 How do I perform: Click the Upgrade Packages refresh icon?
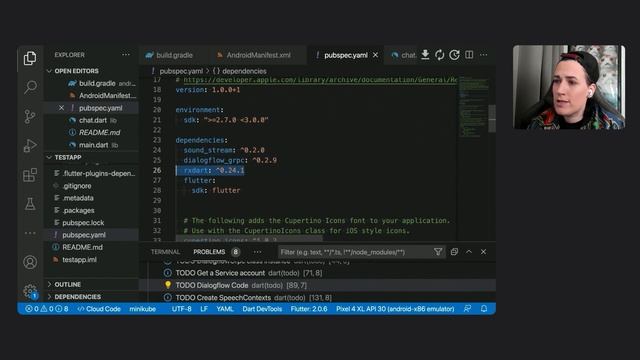440,55
